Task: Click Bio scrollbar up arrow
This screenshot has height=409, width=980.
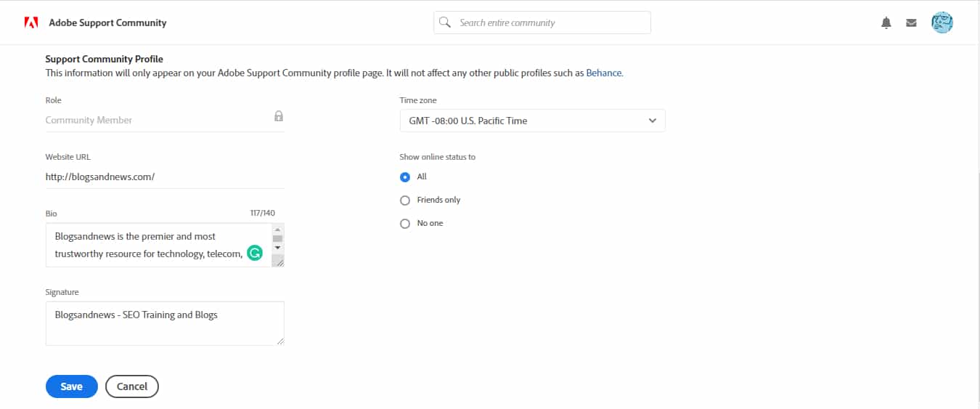Action: tap(277, 230)
